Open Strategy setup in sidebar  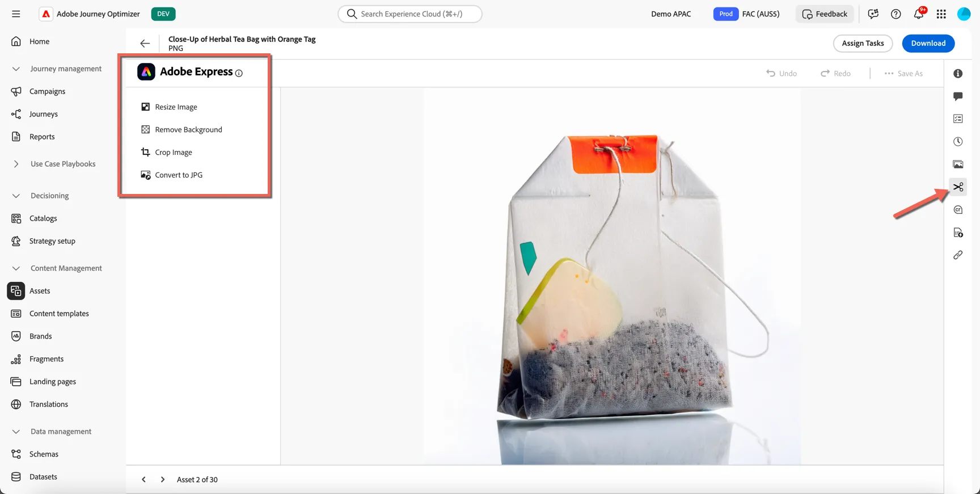52,241
